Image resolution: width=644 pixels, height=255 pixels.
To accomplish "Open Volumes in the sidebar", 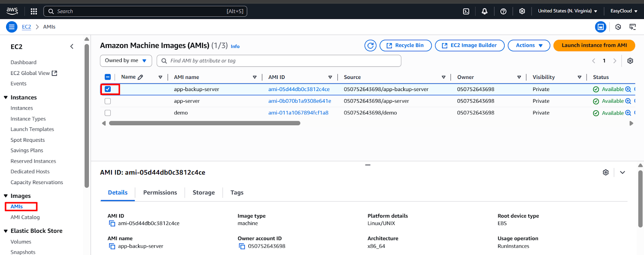I will [21, 242].
